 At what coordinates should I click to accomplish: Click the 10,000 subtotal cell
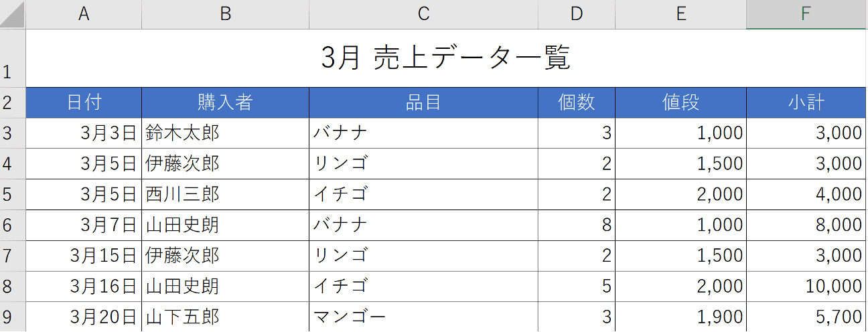[x=806, y=286]
